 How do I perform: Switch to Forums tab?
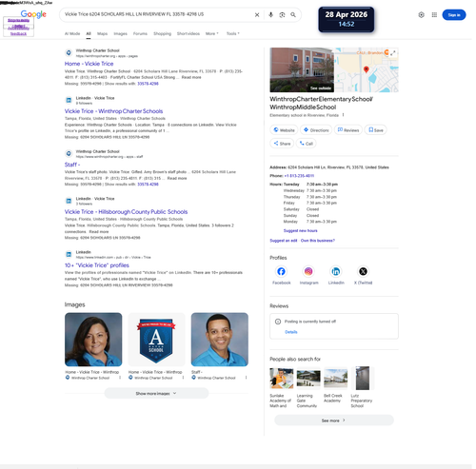point(140,33)
